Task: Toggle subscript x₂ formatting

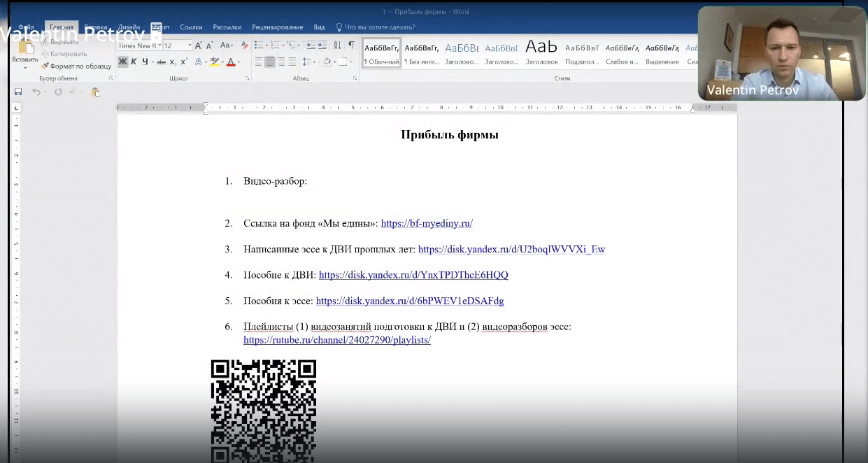Action: 173,62
